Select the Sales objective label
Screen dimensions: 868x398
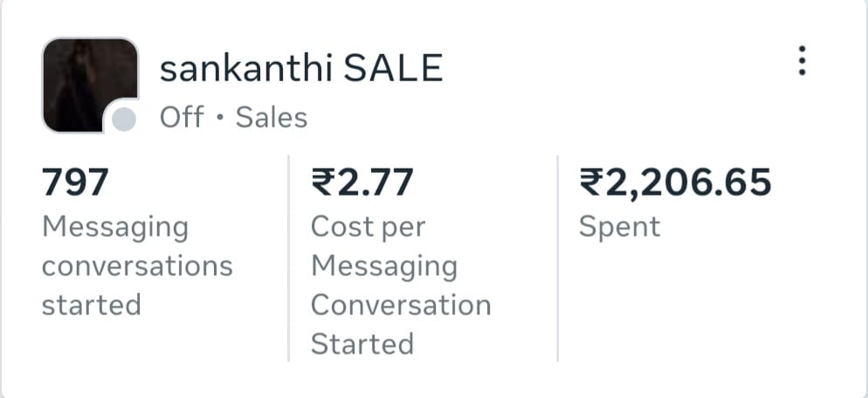click(x=272, y=117)
